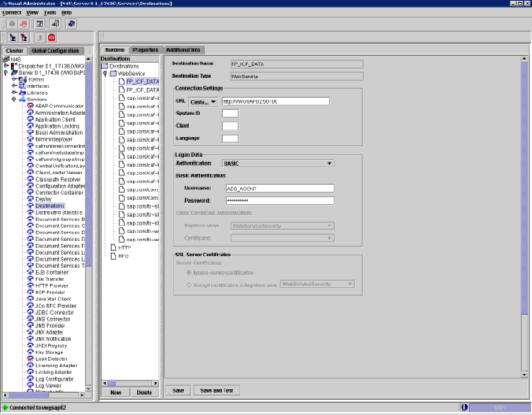Screen dimensions: 532x415
Task: Click the HTTP destination document icon
Action: 114,248
